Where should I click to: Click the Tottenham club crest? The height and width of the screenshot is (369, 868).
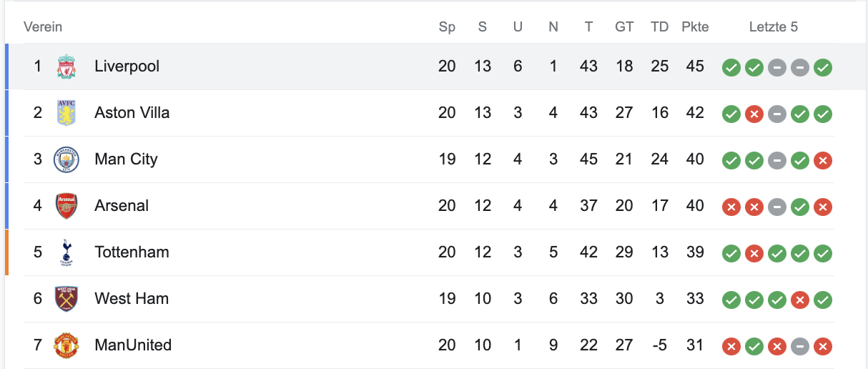tap(66, 252)
